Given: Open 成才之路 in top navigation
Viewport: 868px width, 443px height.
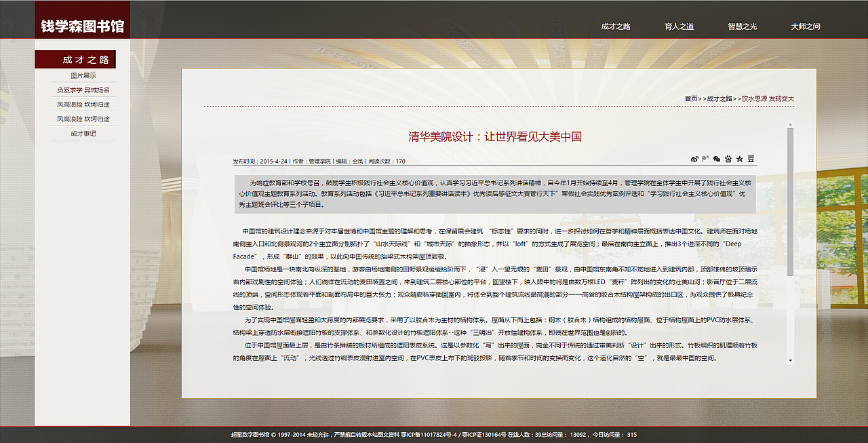Looking at the screenshot, I should click(x=616, y=26).
